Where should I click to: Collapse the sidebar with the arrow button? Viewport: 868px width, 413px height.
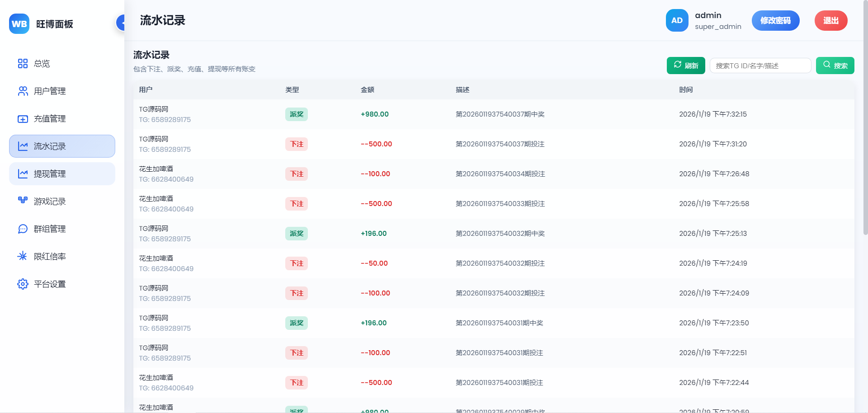tap(121, 22)
